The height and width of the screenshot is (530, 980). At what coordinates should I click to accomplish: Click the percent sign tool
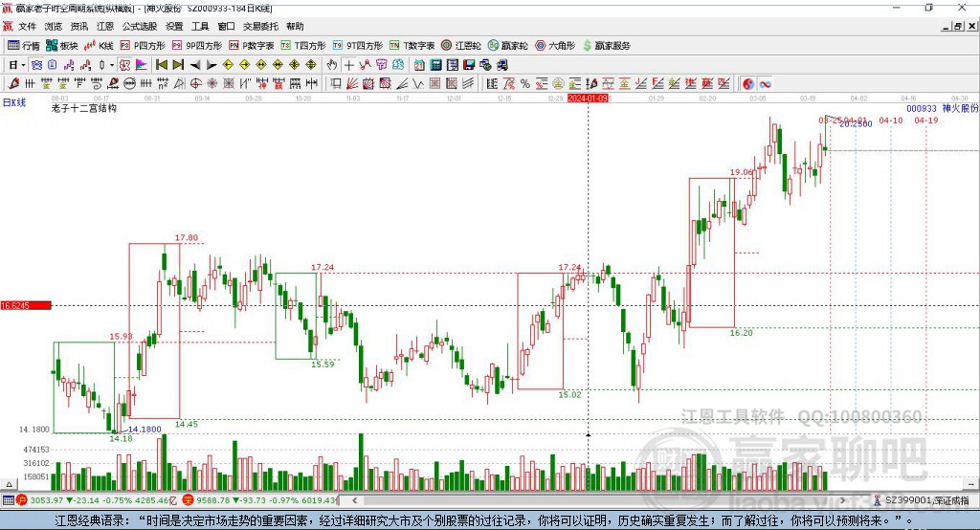coord(525,83)
